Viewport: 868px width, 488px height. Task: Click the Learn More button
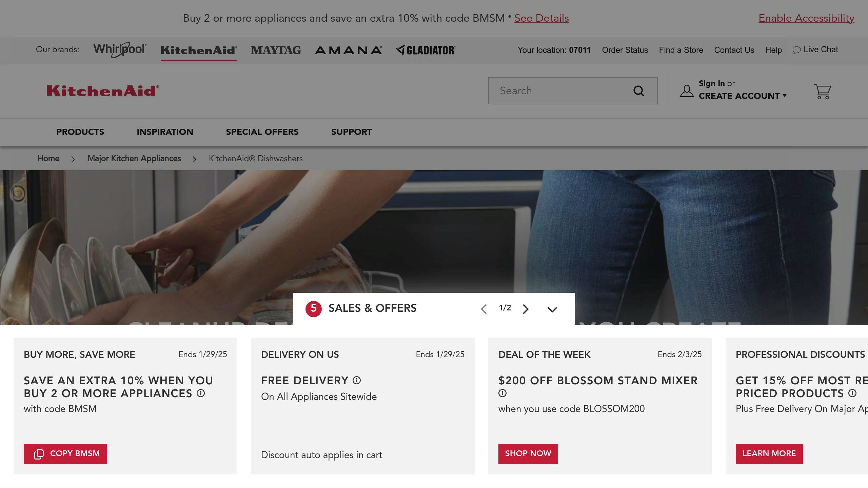pos(769,454)
